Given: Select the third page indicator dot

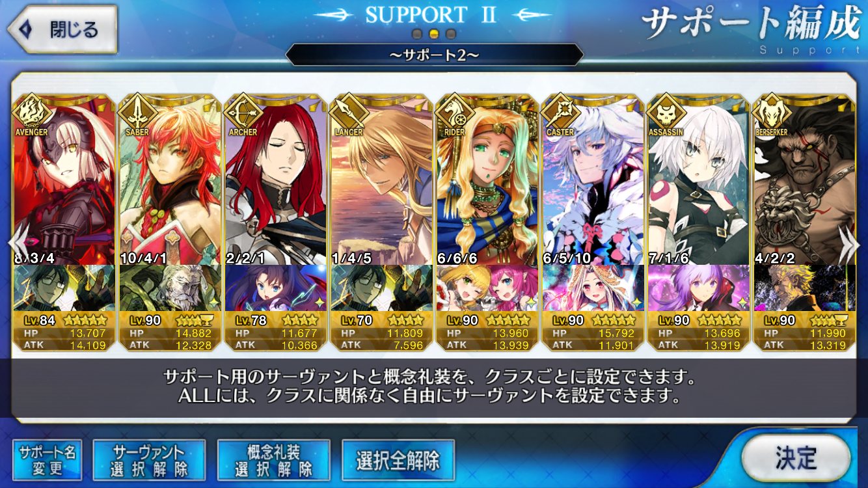Looking at the screenshot, I should point(450,34).
